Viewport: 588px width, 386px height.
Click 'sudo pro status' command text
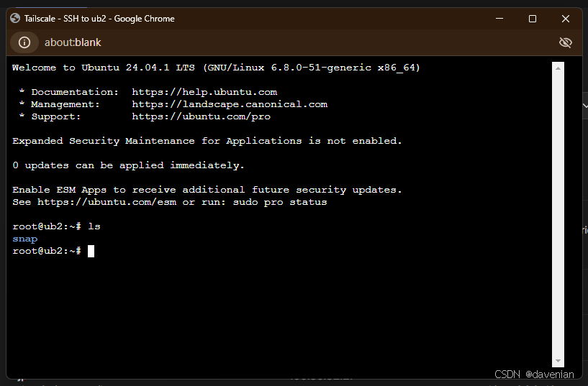[x=280, y=202]
